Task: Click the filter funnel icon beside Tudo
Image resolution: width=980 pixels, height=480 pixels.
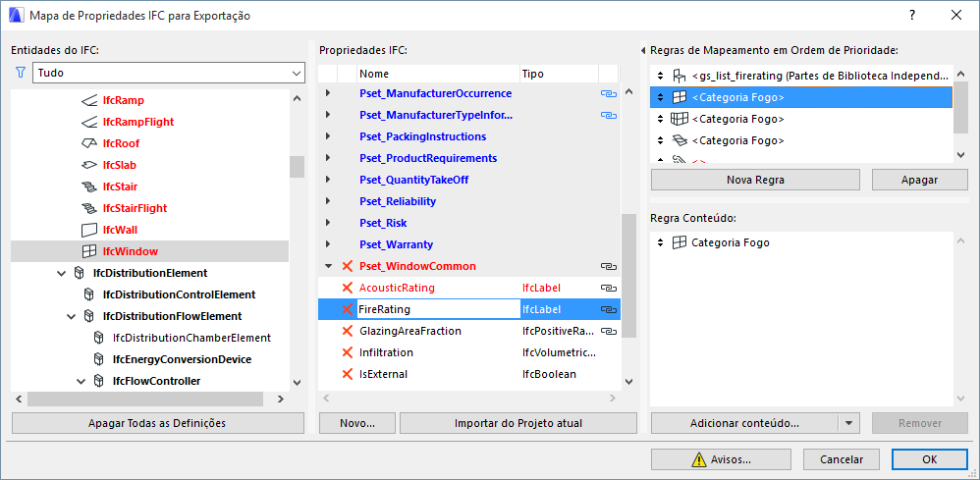Action: click(x=21, y=73)
